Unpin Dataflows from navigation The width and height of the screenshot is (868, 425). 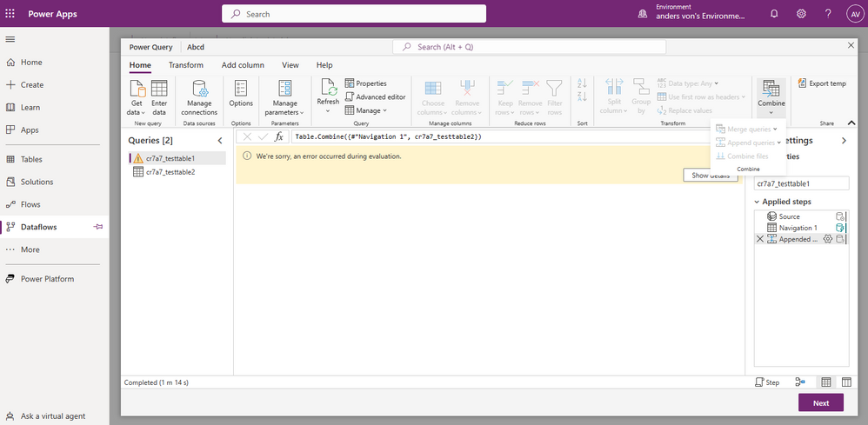click(98, 227)
